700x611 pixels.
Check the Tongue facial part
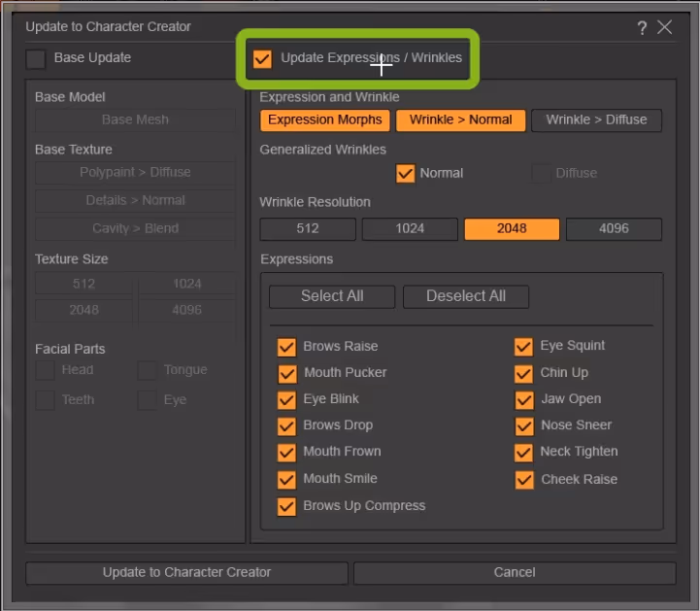147,371
